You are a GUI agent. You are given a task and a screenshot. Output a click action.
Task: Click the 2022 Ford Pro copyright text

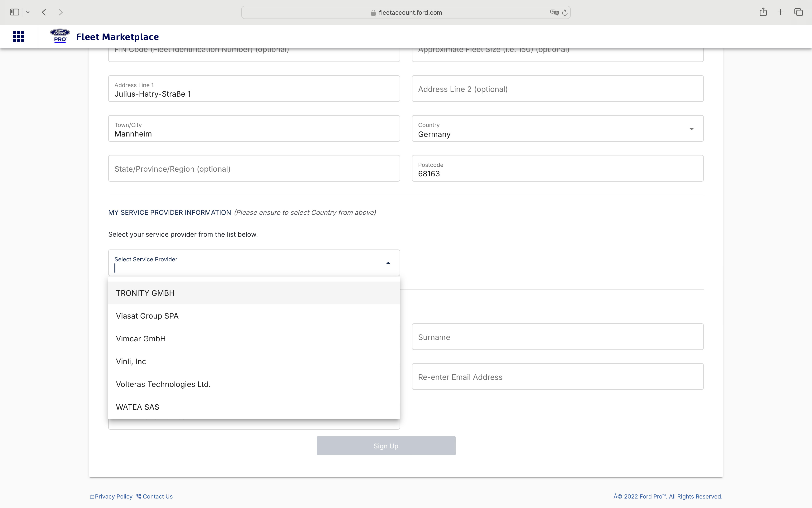click(x=668, y=497)
